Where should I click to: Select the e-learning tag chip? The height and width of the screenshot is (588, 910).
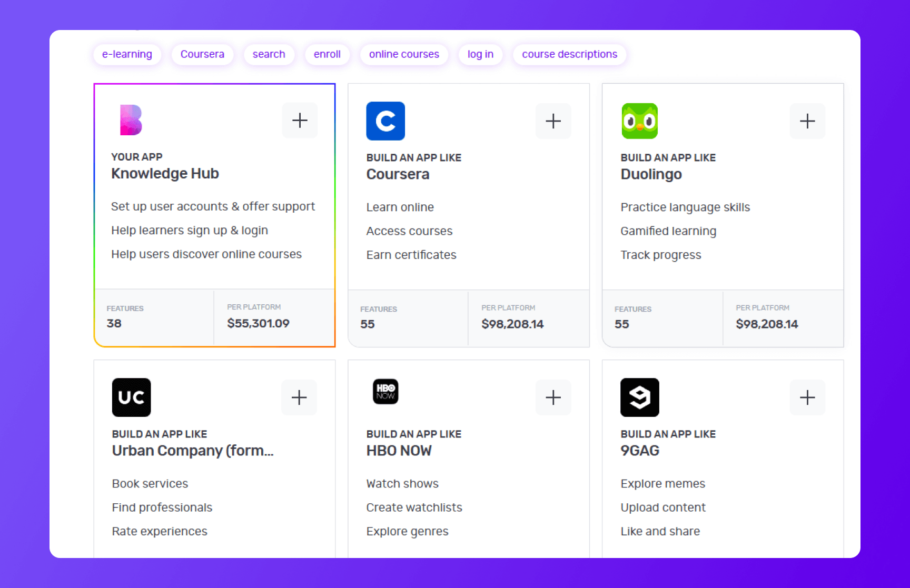click(127, 54)
